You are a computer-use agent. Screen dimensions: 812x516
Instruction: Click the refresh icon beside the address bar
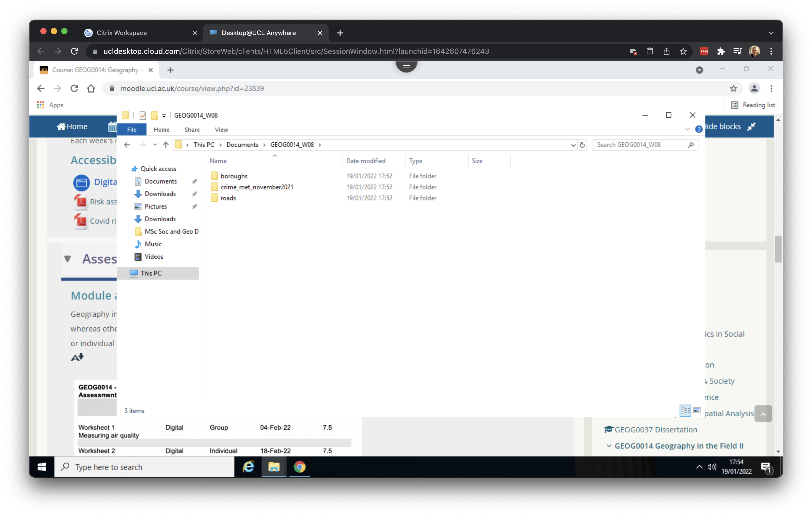tap(582, 145)
